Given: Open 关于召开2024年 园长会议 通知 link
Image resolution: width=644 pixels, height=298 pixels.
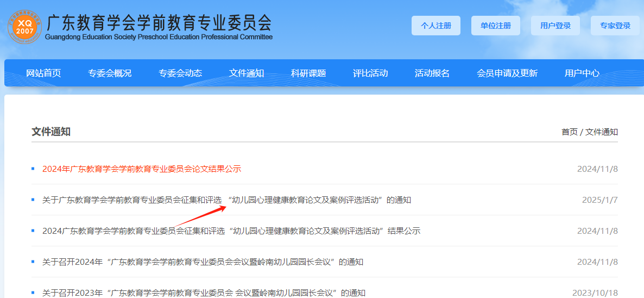Looking at the screenshot, I should point(203,262).
